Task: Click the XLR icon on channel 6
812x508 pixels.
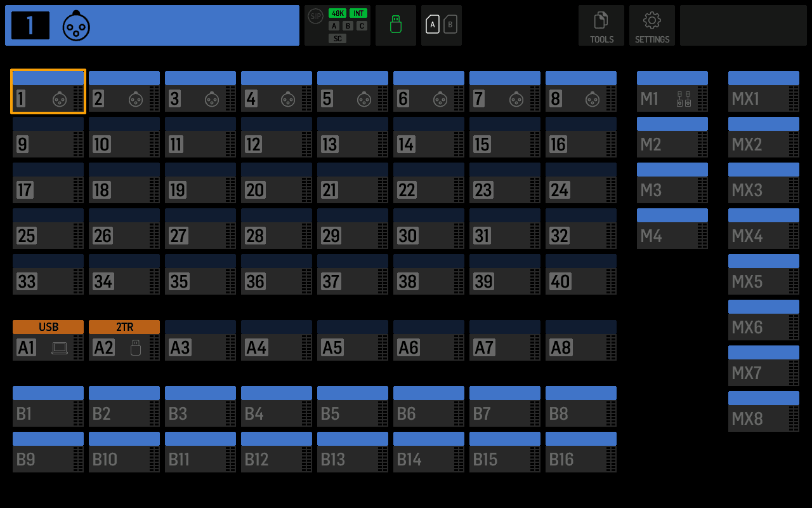Action: click(440, 99)
